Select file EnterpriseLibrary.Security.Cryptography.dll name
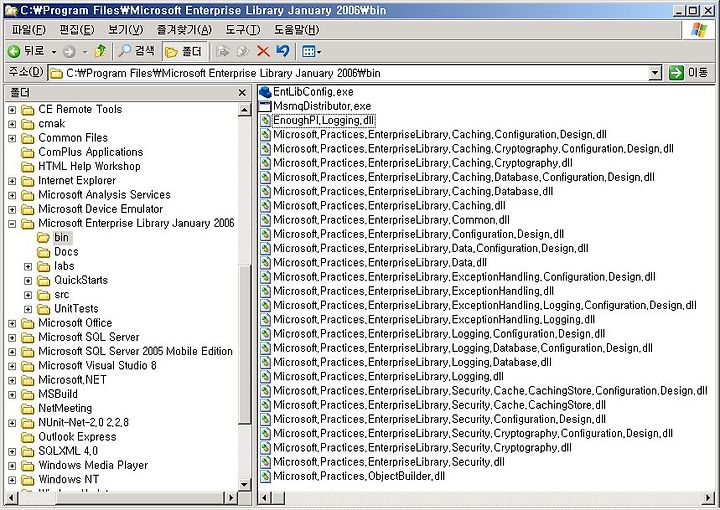Screen dimensions: 720x510 422,448
